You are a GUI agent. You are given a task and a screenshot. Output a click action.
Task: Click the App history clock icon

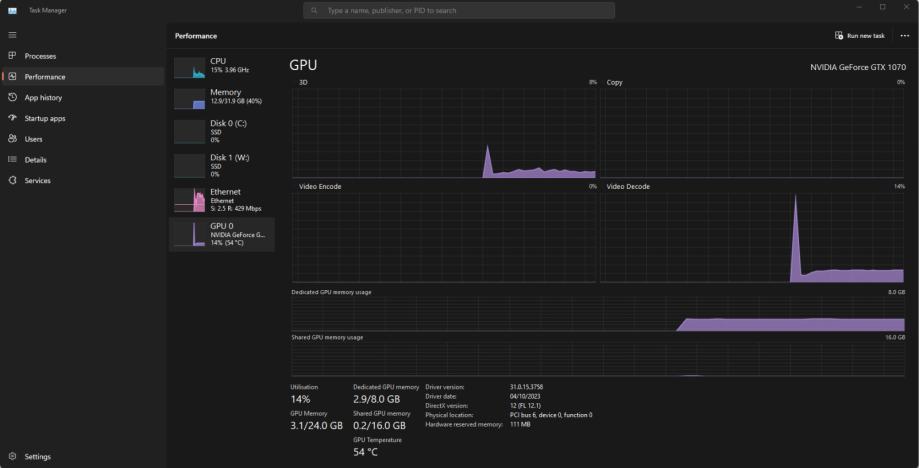[12, 97]
